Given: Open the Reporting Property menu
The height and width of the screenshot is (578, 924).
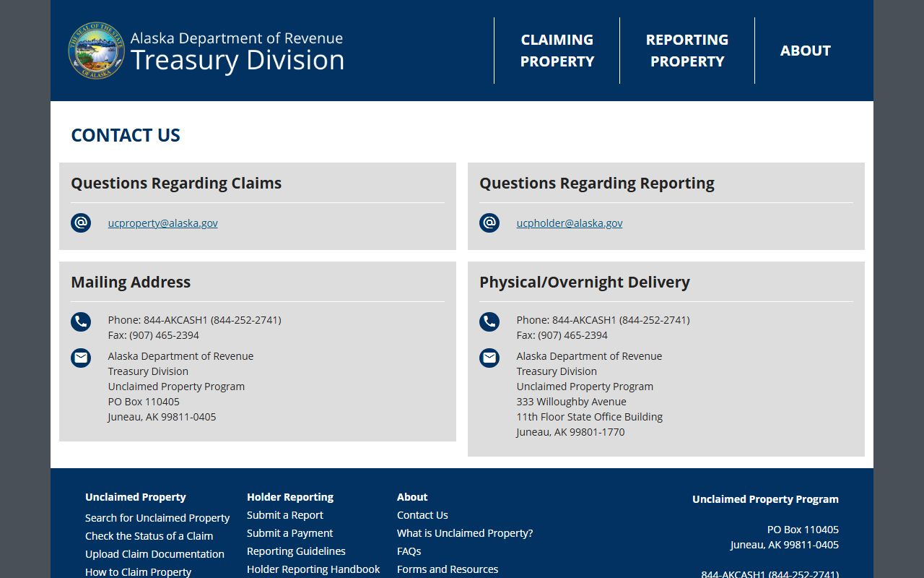Looking at the screenshot, I should (687, 51).
